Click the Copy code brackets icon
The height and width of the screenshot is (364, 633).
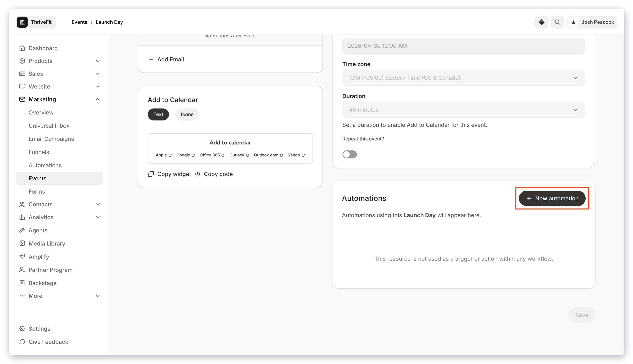197,174
